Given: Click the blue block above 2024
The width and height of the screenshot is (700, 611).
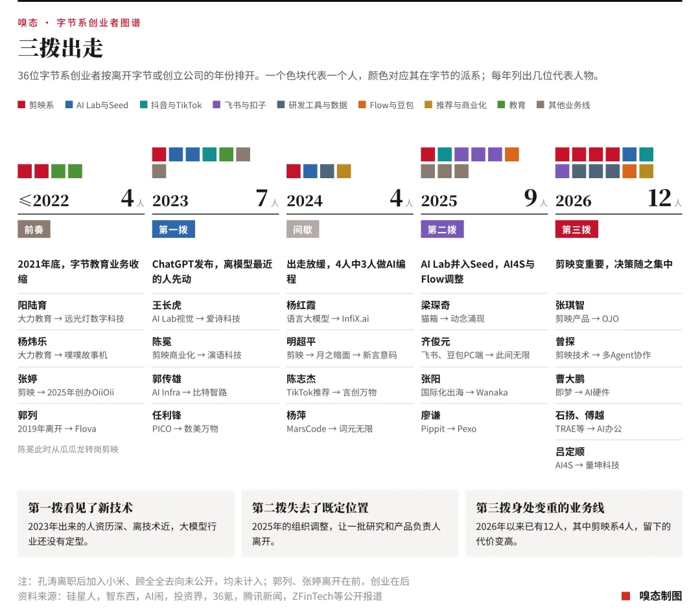Looking at the screenshot, I should 310,171.
